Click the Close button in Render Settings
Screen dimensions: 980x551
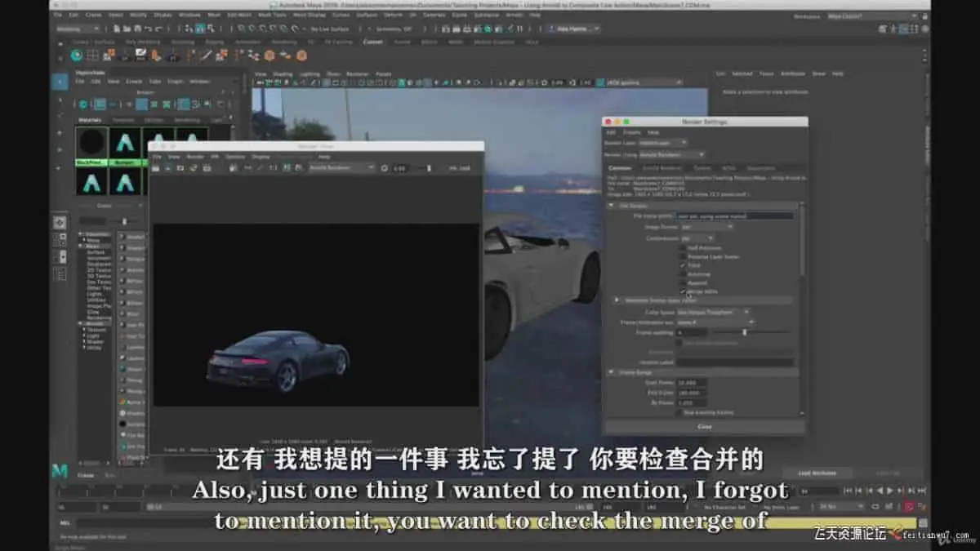(705, 426)
